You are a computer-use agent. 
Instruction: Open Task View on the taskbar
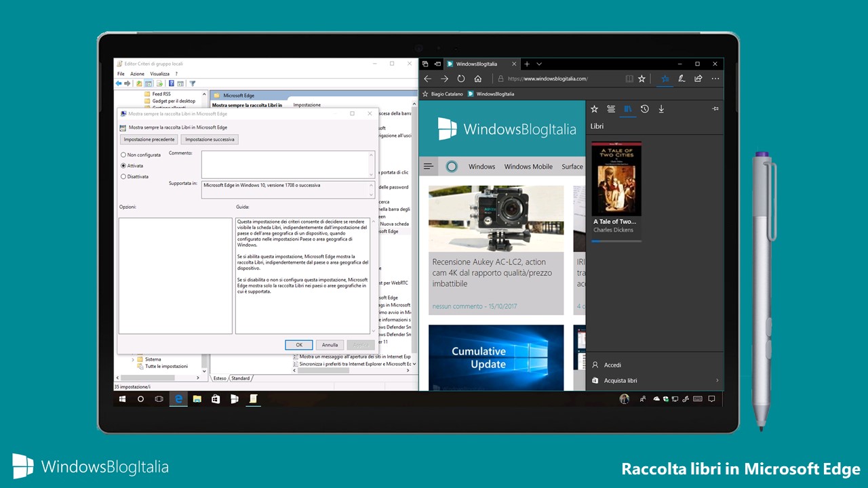[159, 399]
